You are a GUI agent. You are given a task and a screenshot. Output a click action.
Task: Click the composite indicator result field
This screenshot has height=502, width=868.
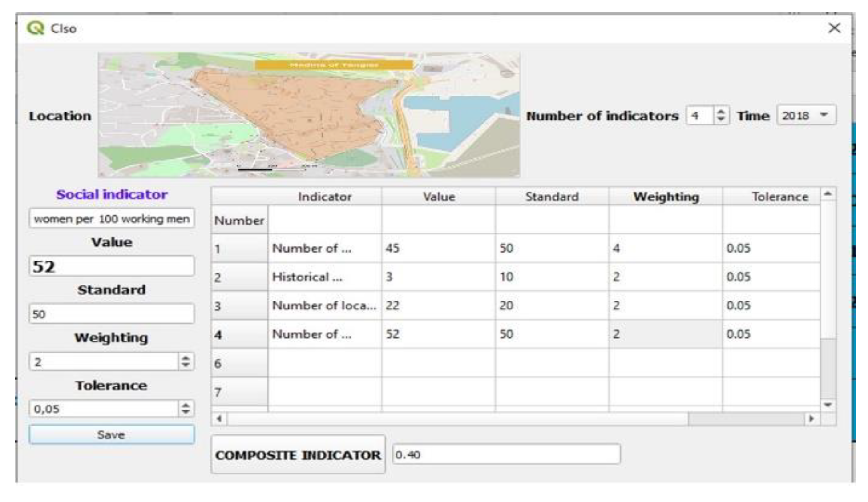point(506,454)
